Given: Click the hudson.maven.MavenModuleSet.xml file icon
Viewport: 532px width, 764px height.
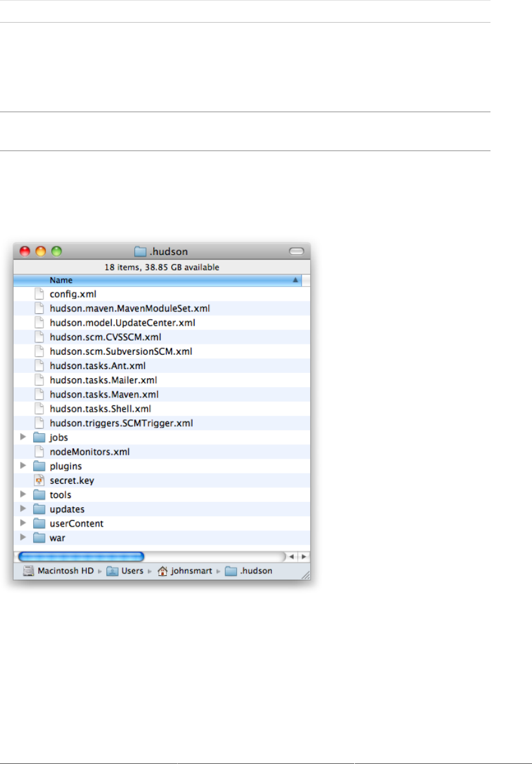Looking at the screenshot, I should (x=39, y=309).
